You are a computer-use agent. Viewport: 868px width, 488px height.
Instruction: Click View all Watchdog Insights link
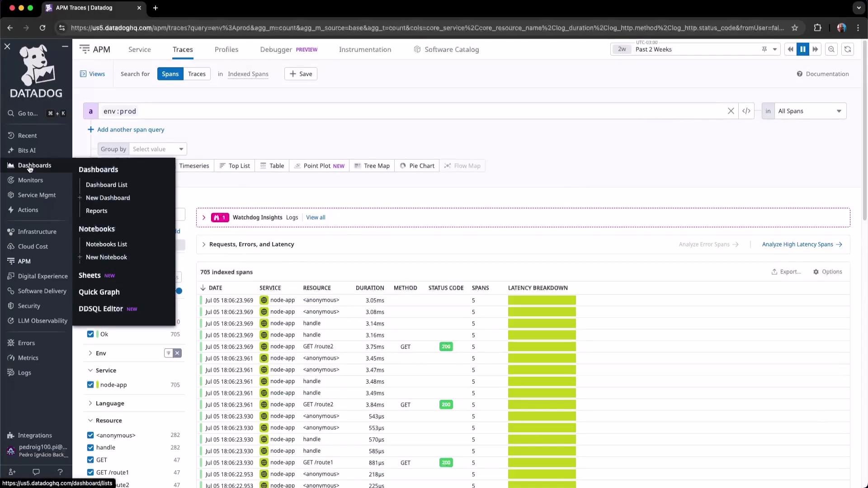316,218
